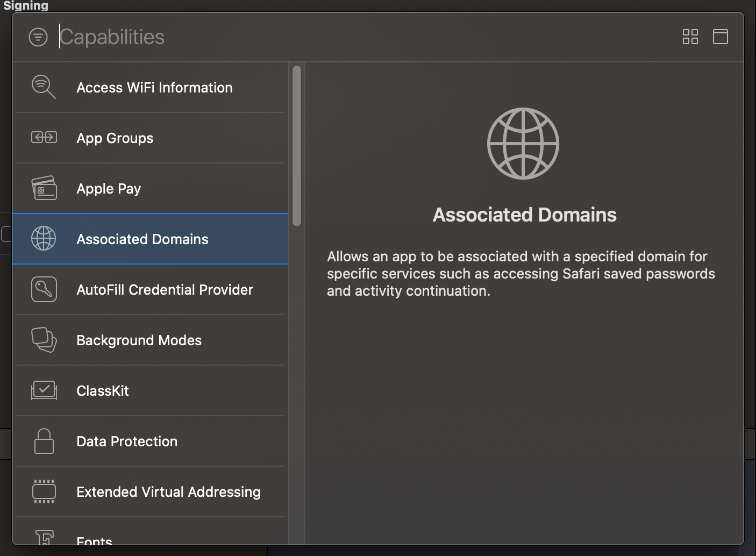Click the capability list scrollbar thumb
This screenshot has width=756, height=556.
[x=297, y=146]
